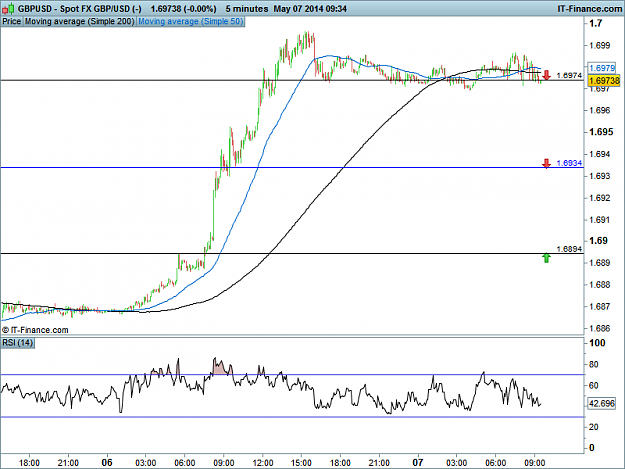Click the 06 date label on time axis
This screenshot has height=469, width=625.
(107, 463)
